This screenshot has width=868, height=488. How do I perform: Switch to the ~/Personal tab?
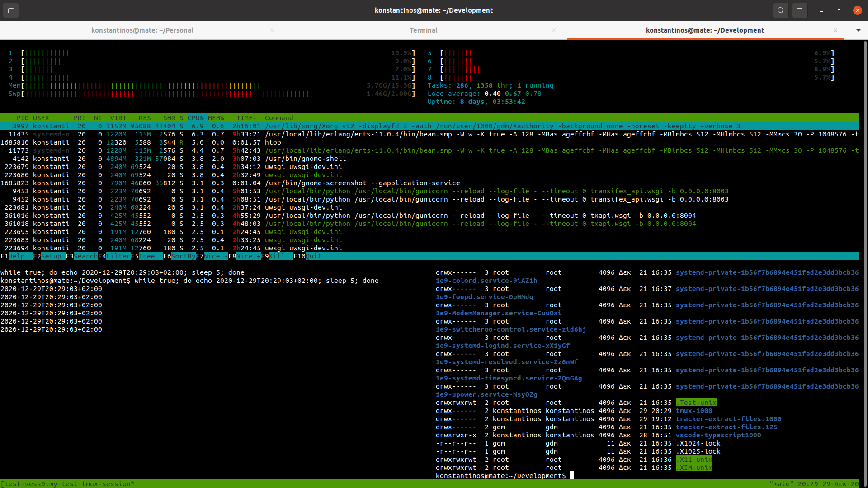click(x=142, y=30)
